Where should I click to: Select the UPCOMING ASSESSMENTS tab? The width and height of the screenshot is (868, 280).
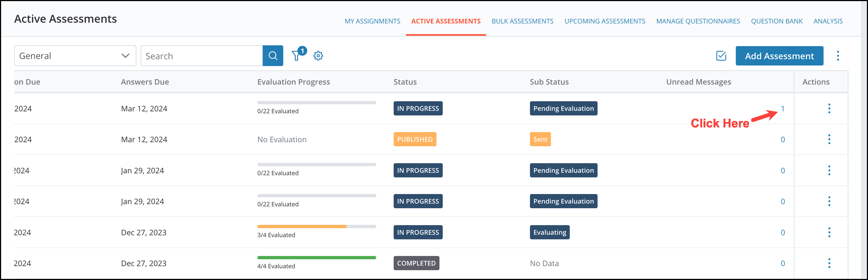[x=605, y=21]
